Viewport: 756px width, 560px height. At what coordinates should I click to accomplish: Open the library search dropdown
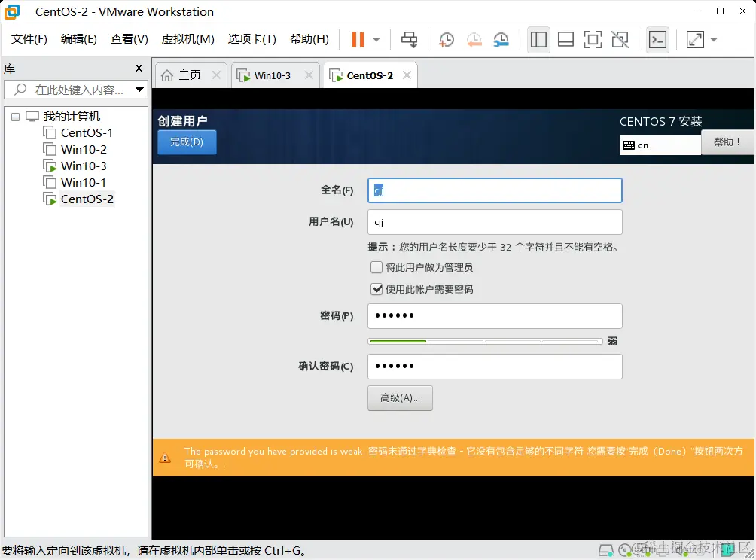[138, 90]
